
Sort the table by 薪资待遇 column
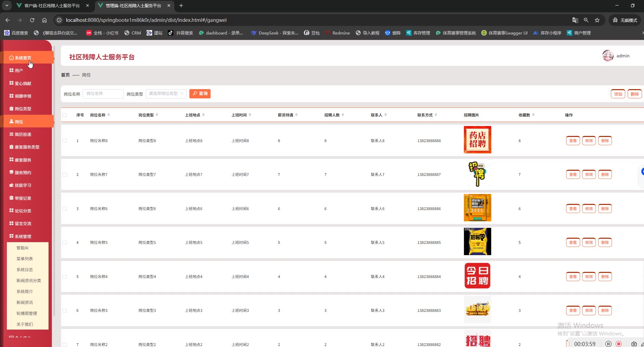point(296,115)
